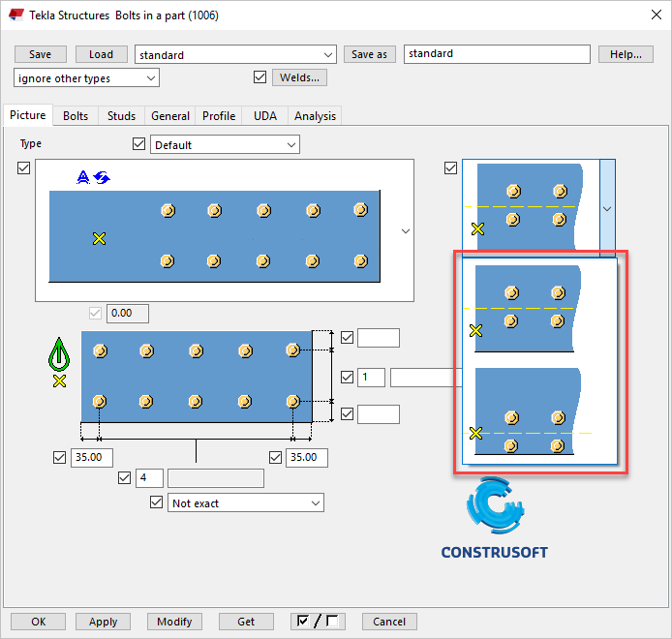
Task: Toggle the checkbox next to Welds
Action: [x=260, y=77]
